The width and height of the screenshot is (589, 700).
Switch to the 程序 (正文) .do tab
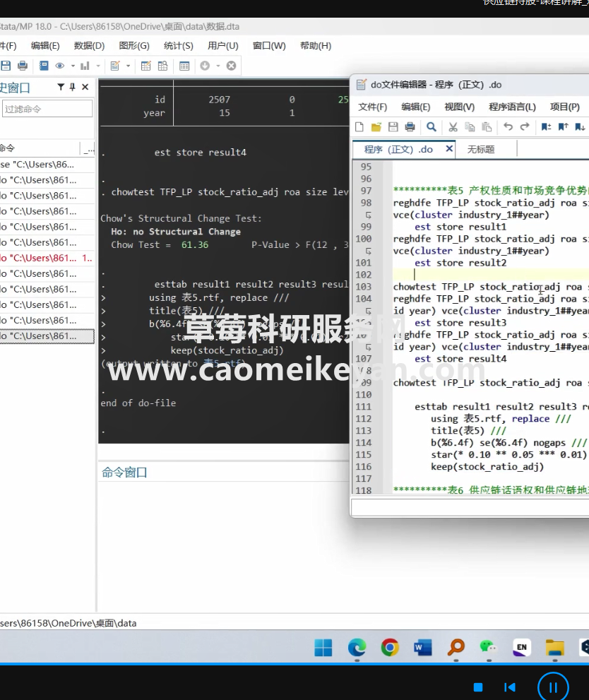point(398,149)
